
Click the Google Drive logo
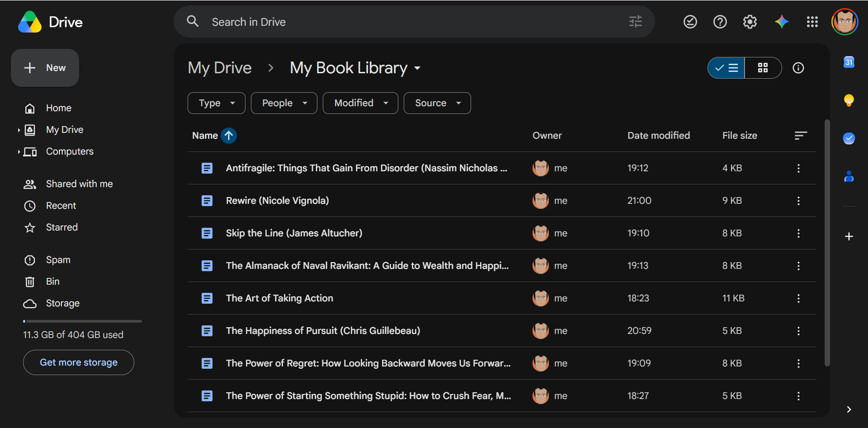30,22
